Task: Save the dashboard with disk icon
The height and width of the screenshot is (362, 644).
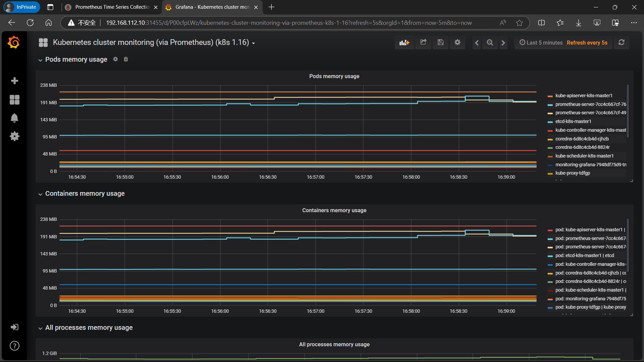Action: (x=440, y=43)
